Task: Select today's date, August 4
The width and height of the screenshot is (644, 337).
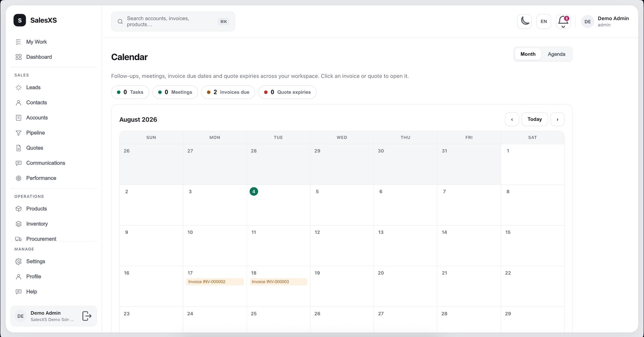Action: [254, 191]
